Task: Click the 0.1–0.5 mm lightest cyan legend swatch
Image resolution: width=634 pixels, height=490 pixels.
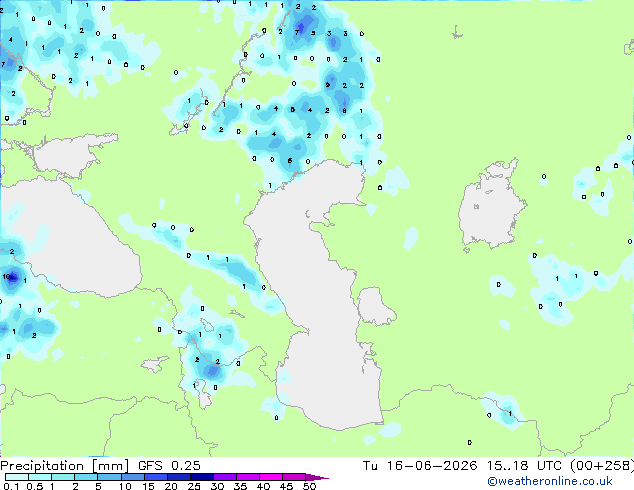Action: coord(17,477)
